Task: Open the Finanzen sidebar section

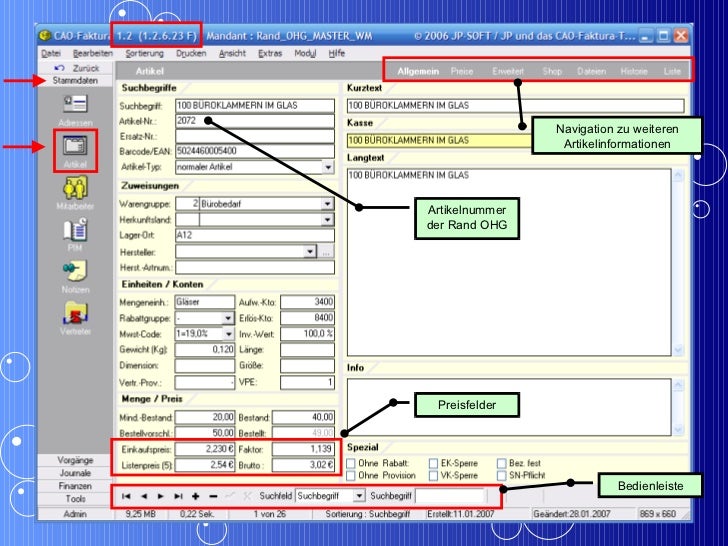Action: [x=75, y=486]
